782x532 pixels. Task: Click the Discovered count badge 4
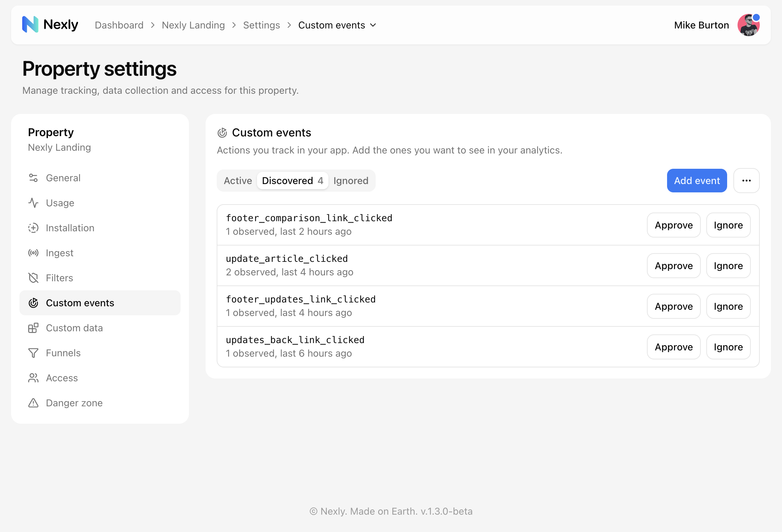pos(320,181)
